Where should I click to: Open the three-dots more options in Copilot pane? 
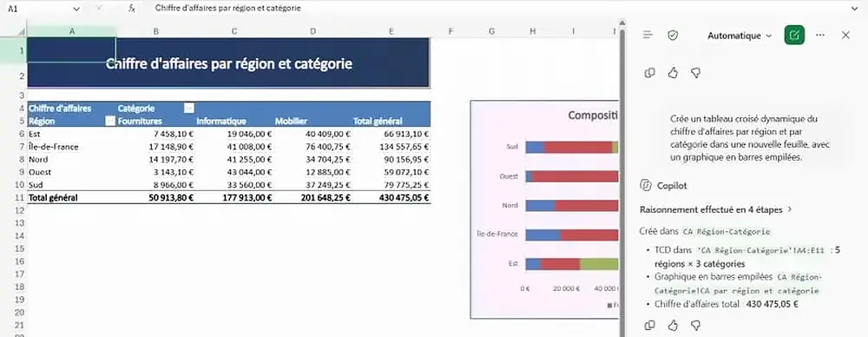pyautogui.click(x=820, y=35)
